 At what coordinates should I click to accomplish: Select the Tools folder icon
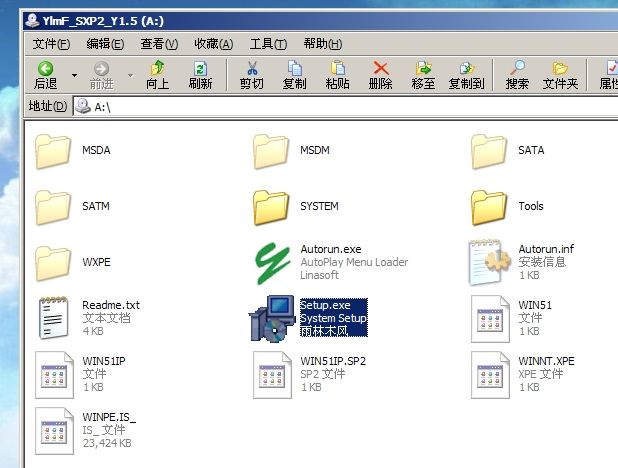pyautogui.click(x=489, y=207)
